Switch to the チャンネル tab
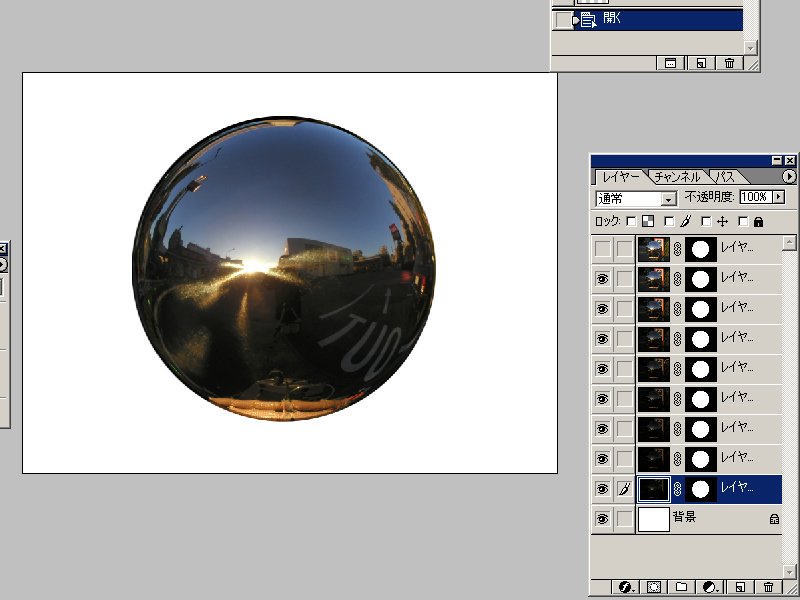The width and height of the screenshot is (800, 600). (678, 177)
